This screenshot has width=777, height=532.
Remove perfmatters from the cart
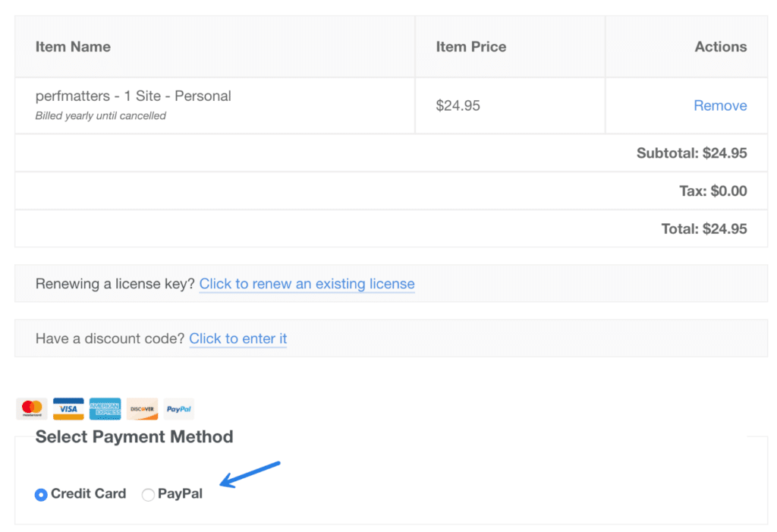click(x=720, y=105)
